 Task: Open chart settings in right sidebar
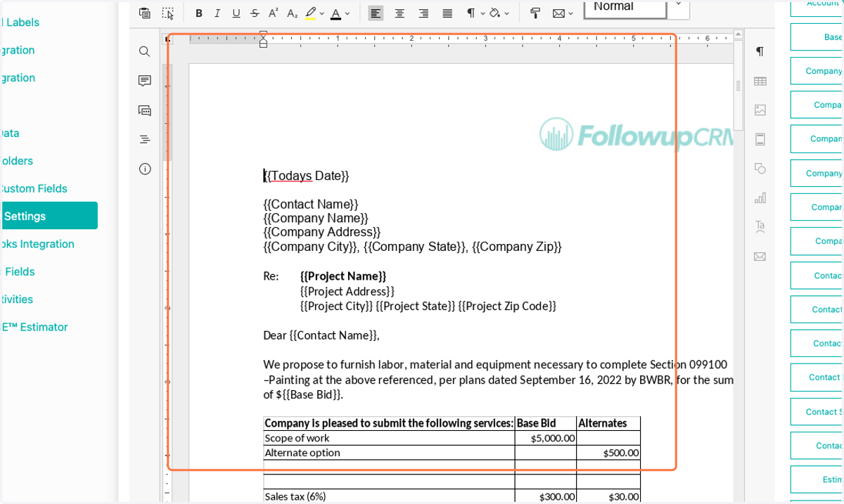tap(760, 198)
